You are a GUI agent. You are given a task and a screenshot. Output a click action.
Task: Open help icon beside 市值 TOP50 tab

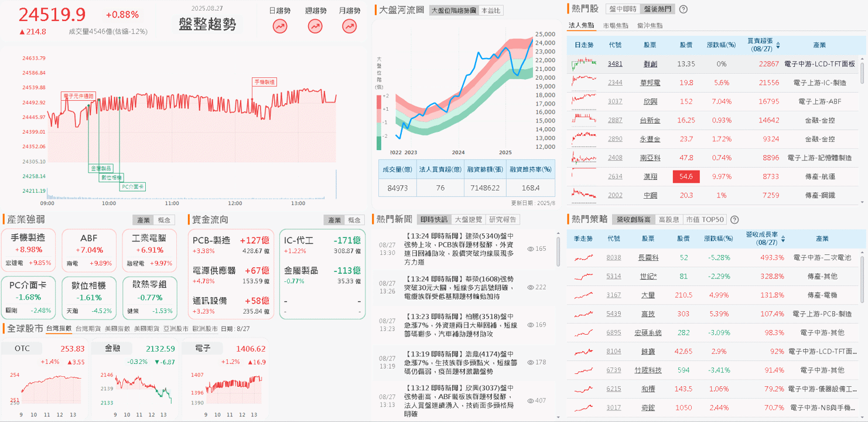point(734,220)
